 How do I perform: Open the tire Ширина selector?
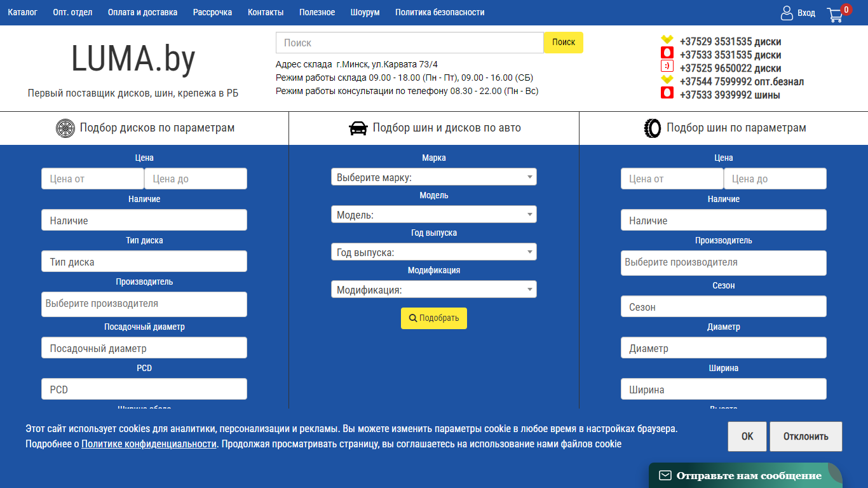(x=724, y=390)
